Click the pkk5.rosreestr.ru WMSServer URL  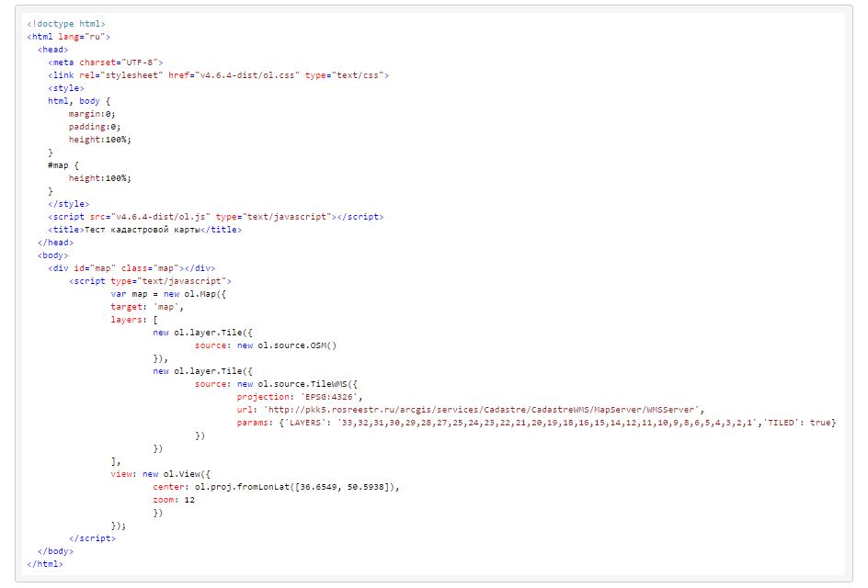click(x=482, y=410)
